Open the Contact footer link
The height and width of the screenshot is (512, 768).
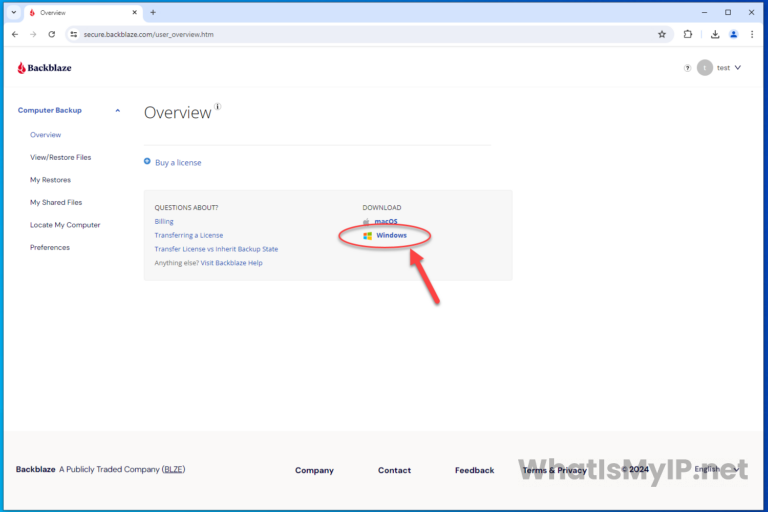[394, 470]
